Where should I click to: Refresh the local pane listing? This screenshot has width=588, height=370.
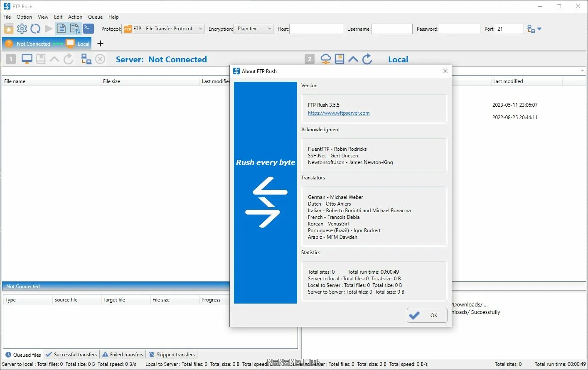tap(367, 59)
